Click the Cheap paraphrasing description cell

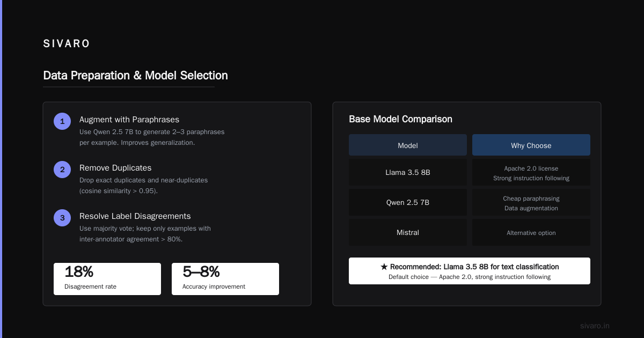coord(531,202)
